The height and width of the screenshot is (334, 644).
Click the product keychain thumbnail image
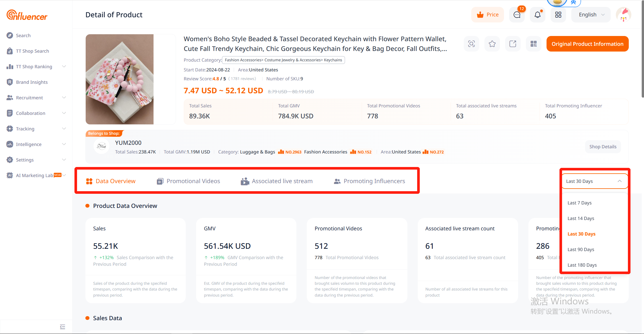[x=120, y=79]
